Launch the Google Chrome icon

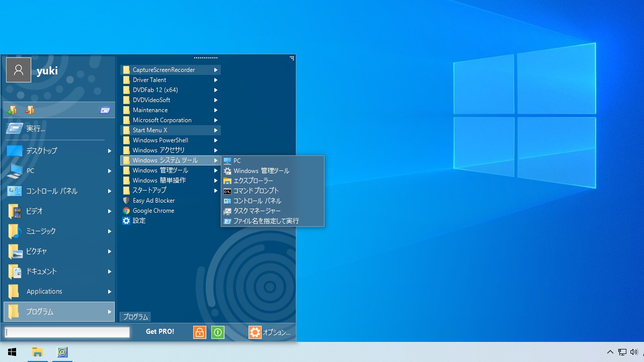(126, 211)
